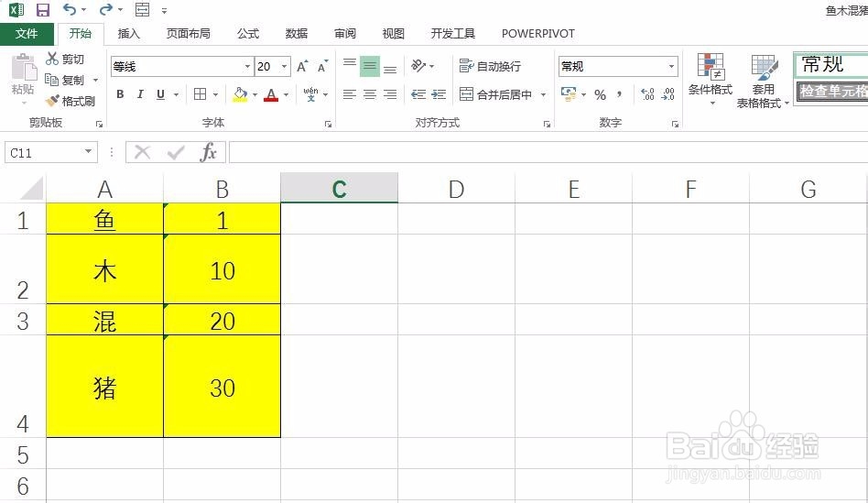Toggle underline formatting

(x=160, y=94)
